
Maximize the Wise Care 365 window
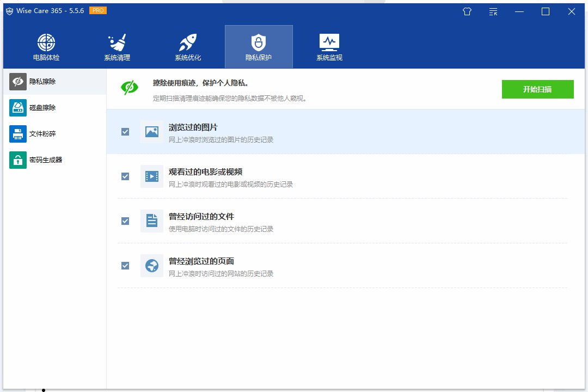(545, 11)
